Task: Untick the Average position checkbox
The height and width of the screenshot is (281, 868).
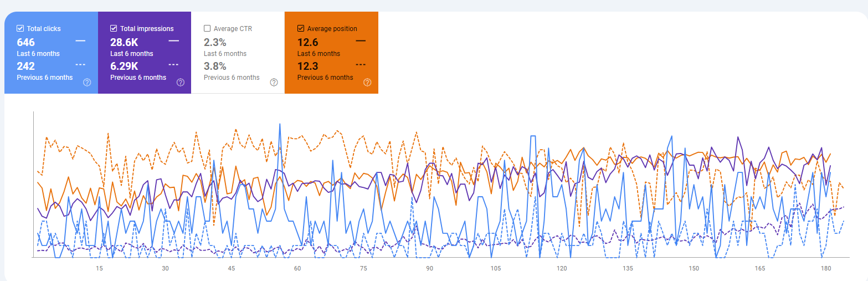Action: pos(301,28)
